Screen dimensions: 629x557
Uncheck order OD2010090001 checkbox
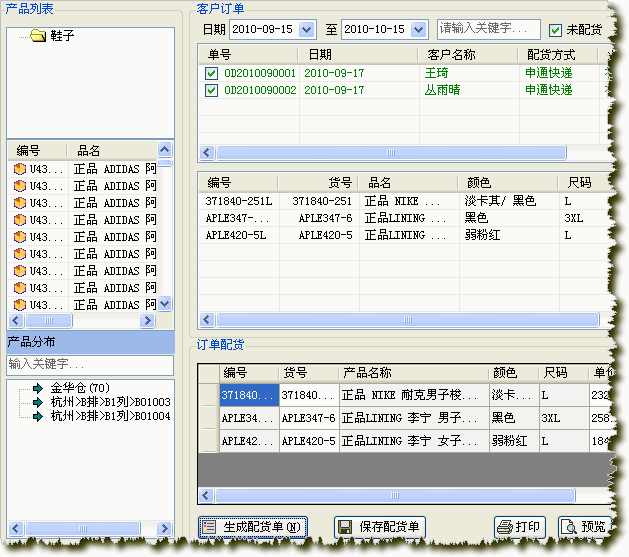[x=211, y=73]
